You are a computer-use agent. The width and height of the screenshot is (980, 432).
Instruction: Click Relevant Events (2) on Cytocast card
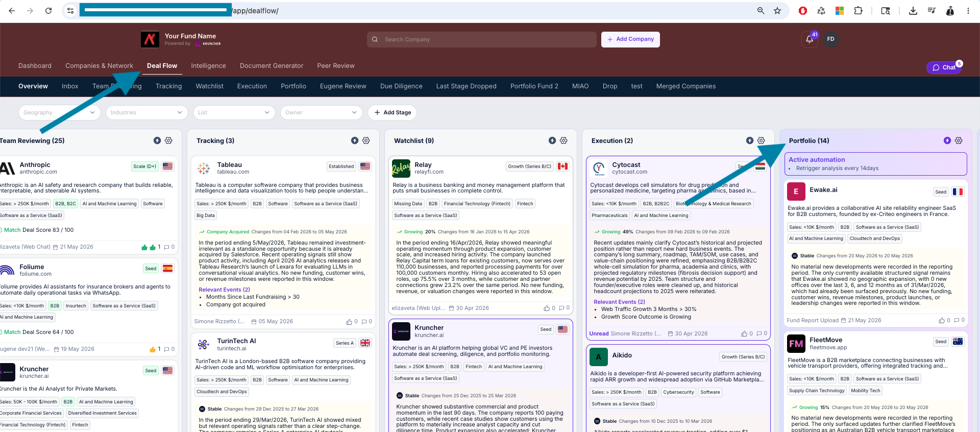click(x=619, y=302)
